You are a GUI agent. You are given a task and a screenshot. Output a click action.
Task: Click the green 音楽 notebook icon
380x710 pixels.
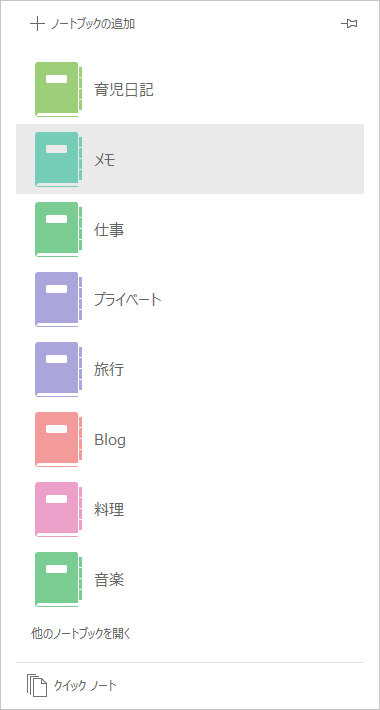pyautogui.click(x=59, y=579)
